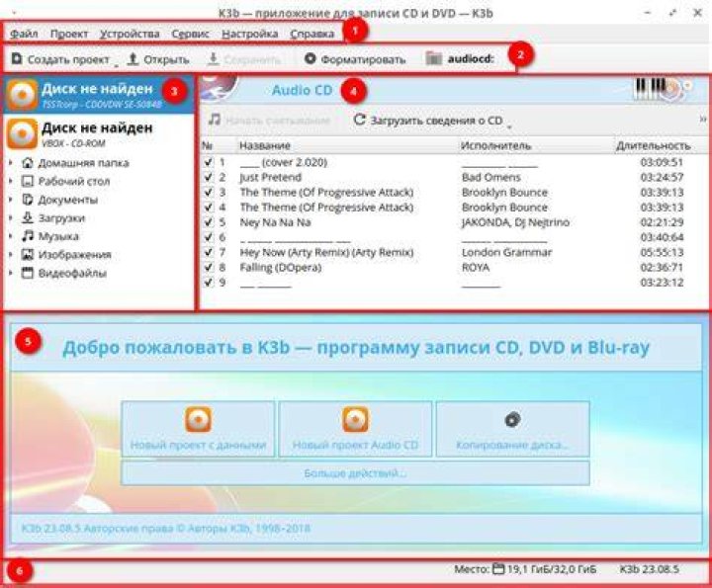Click K3b 23.08.5 version in status bar

click(650, 569)
